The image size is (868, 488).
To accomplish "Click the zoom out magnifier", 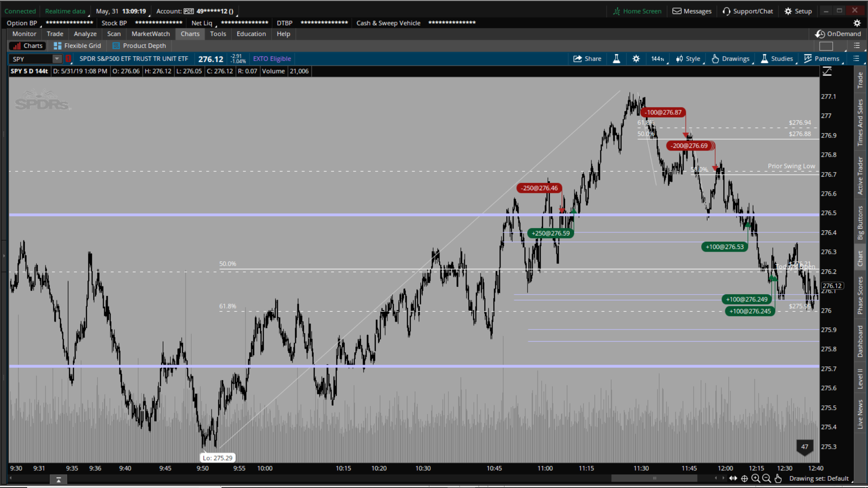I will pyautogui.click(x=766, y=479).
